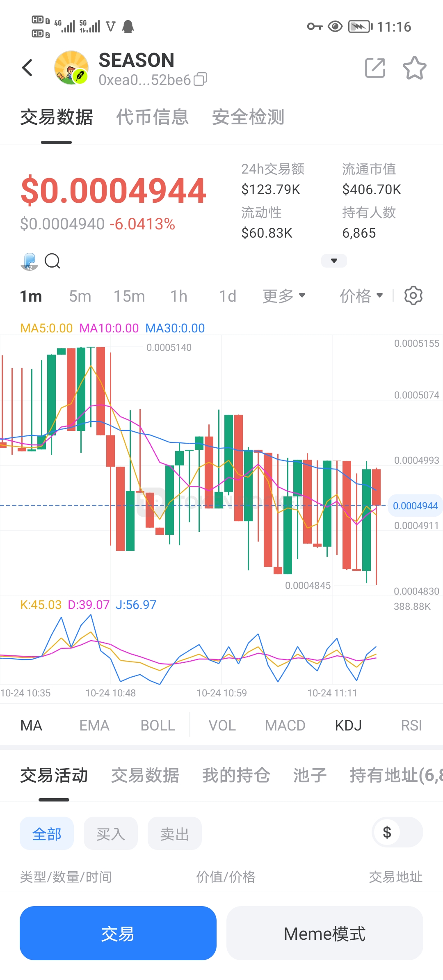Open the share/external link icon
The width and height of the screenshot is (443, 980).
(375, 68)
